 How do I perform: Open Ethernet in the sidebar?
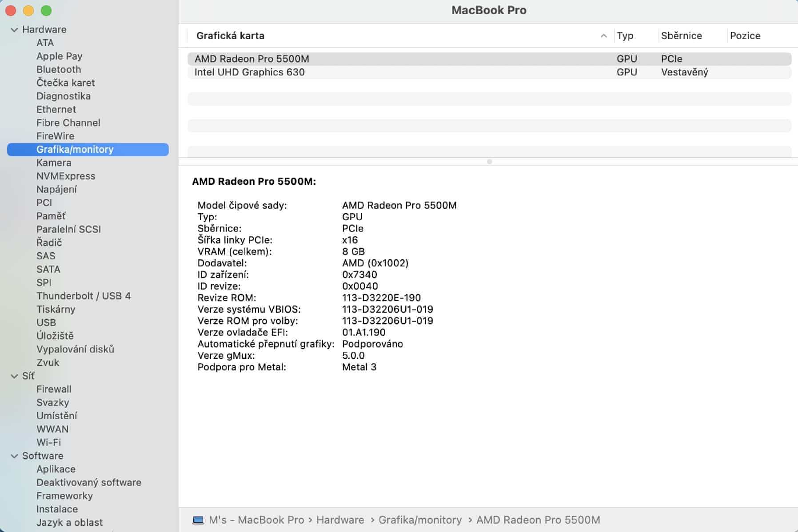[56, 110]
